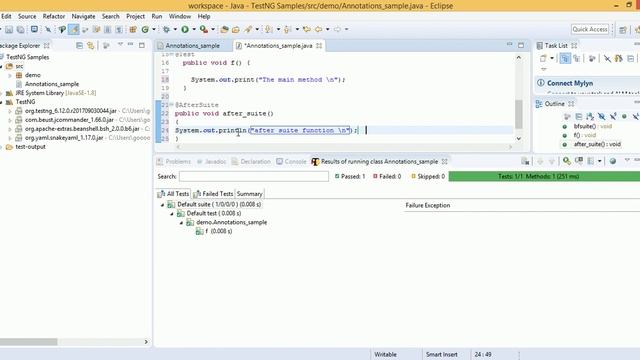Viewport: 640px width, 360px height.
Task: Switch to the Console tab
Action: [291, 162]
